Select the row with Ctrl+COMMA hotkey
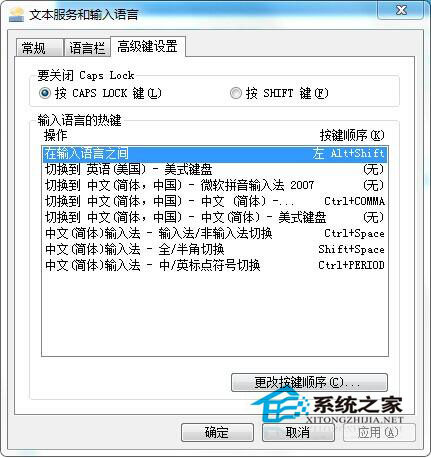Image resolution: width=431 pixels, height=458 pixels. (x=215, y=201)
